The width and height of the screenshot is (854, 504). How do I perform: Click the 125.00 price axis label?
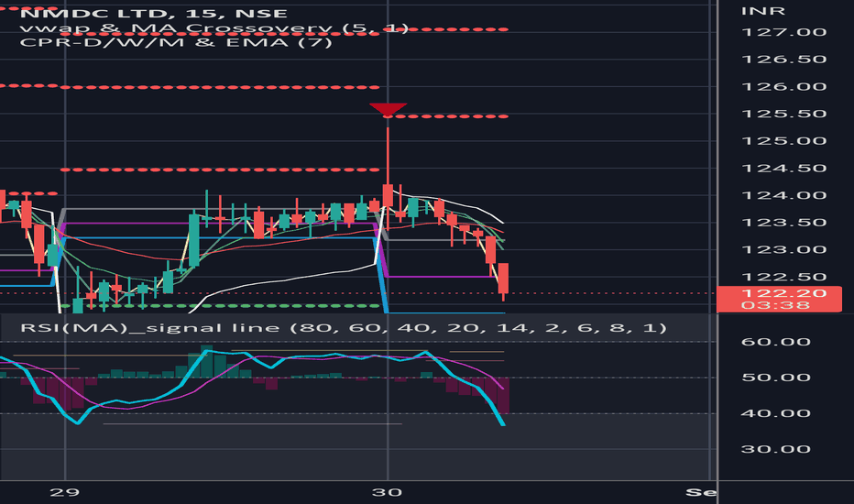[783, 141]
